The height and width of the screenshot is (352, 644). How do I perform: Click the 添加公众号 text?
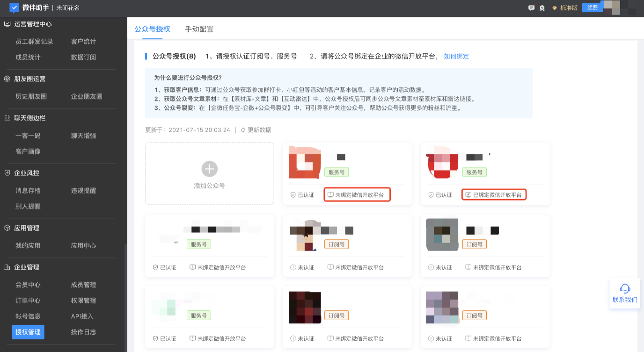[209, 186]
